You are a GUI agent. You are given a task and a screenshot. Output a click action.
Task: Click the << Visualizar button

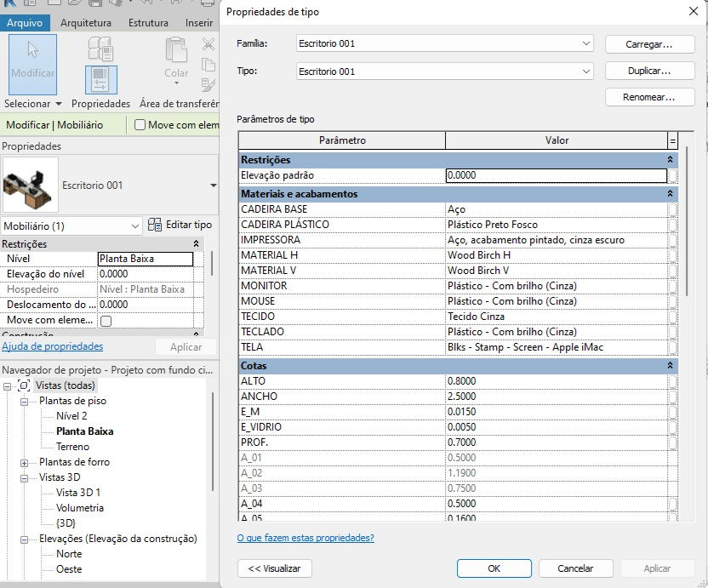point(275,568)
